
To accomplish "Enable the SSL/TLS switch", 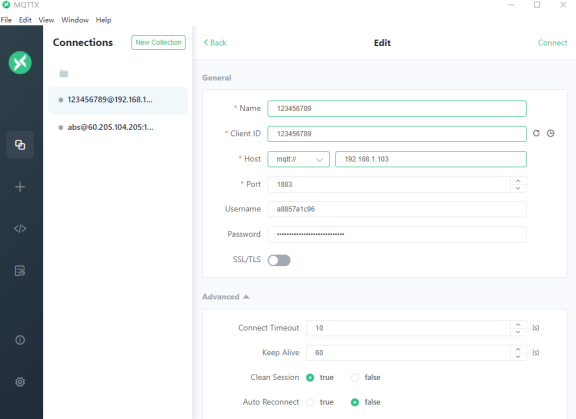I will (x=279, y=260).
